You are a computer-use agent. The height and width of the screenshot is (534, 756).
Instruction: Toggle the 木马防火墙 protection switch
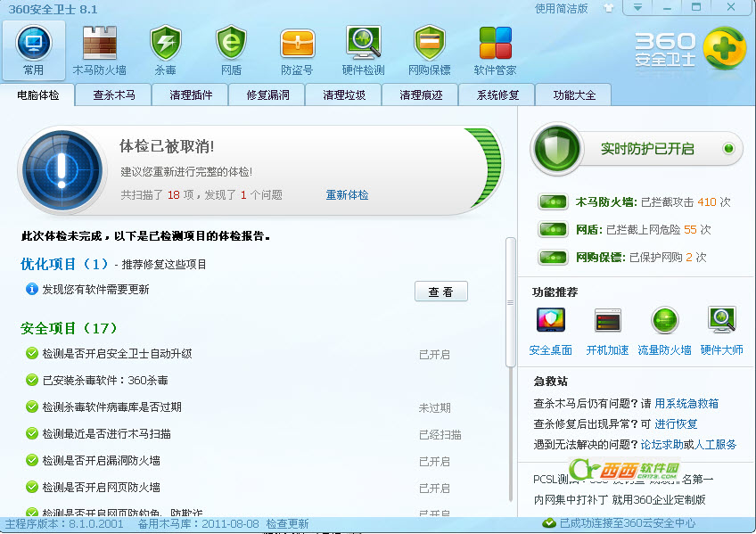[553, 202]
